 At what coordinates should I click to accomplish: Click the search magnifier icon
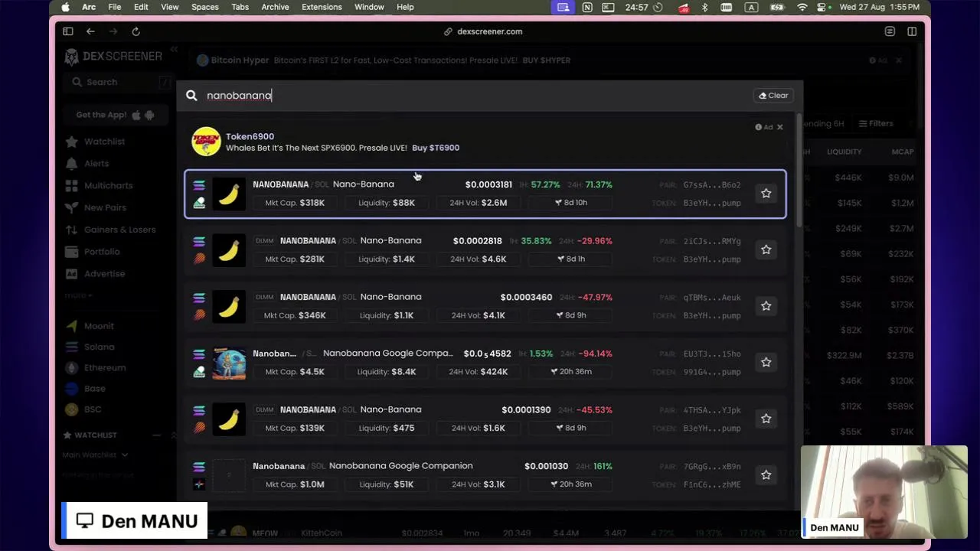click(x=191, y=96)
